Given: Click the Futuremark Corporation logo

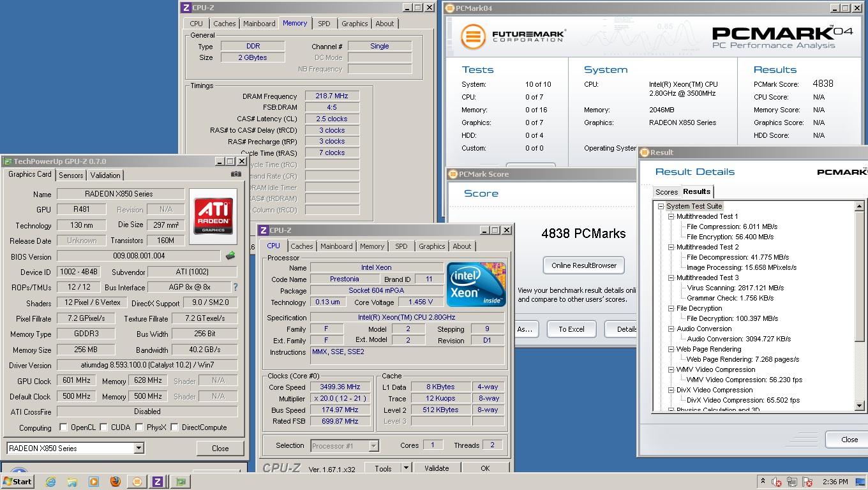Looking at the screenshot, I should pos(513,36).
